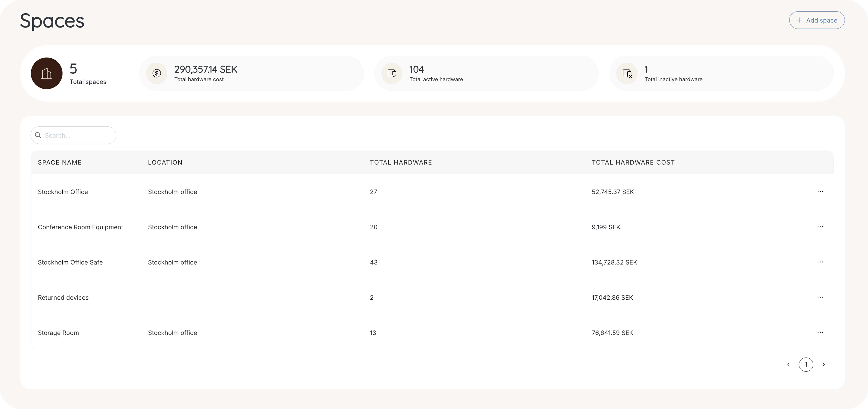
Task: Click the dollar icon for hardware cost
Action: (x=157, y=73)
